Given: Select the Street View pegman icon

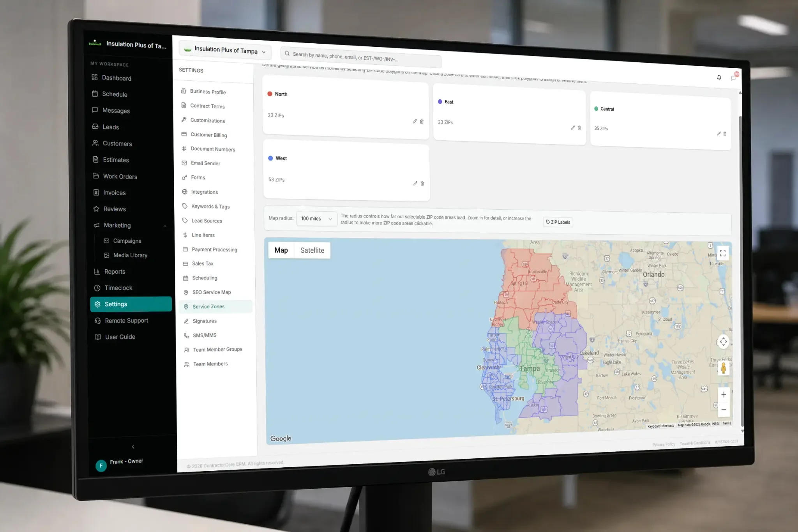Looking at the screenshot, I should point(724,368).
